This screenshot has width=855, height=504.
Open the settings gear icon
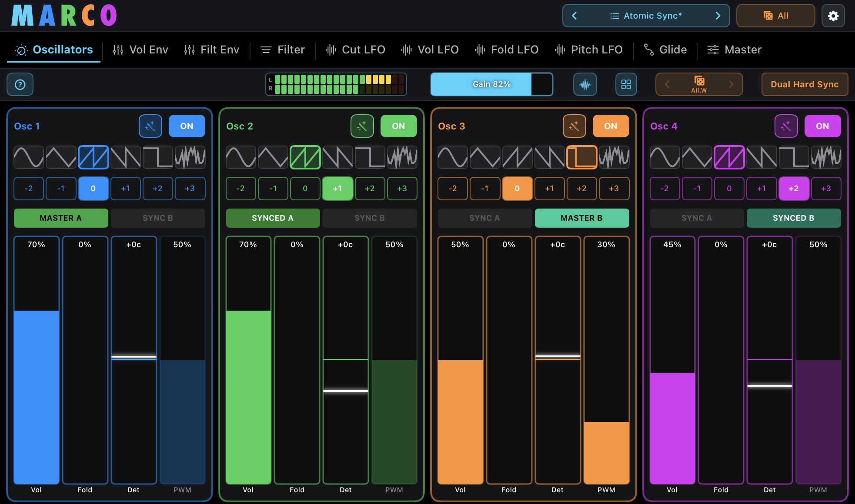coord(833,16)
